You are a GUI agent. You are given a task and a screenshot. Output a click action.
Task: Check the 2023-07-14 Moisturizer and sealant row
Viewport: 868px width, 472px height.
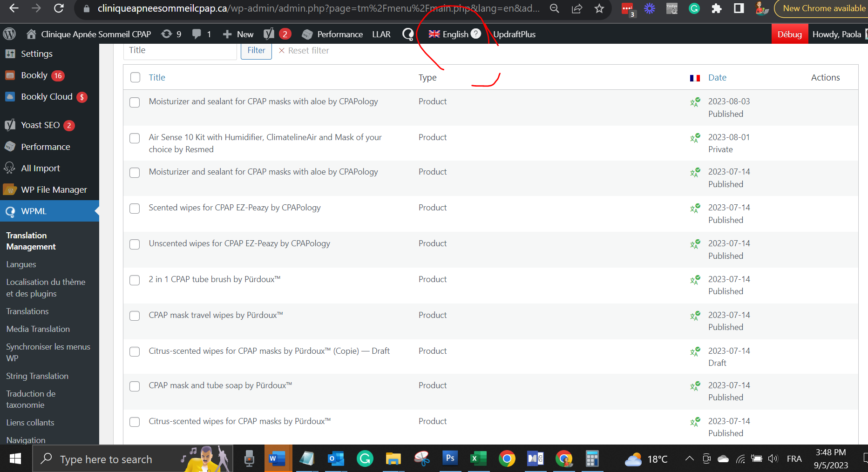click(135, 173)
